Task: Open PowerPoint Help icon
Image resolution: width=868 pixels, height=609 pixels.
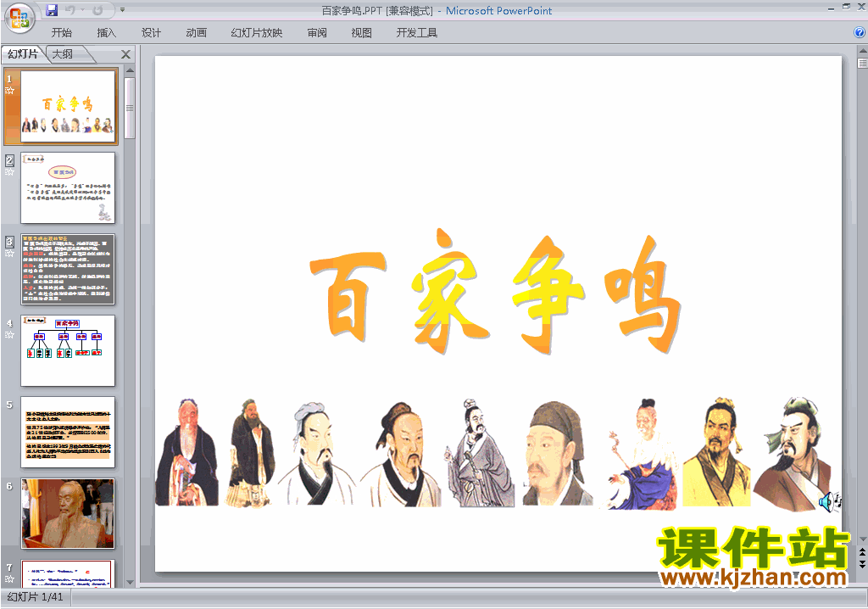Action: coord(860,33)
